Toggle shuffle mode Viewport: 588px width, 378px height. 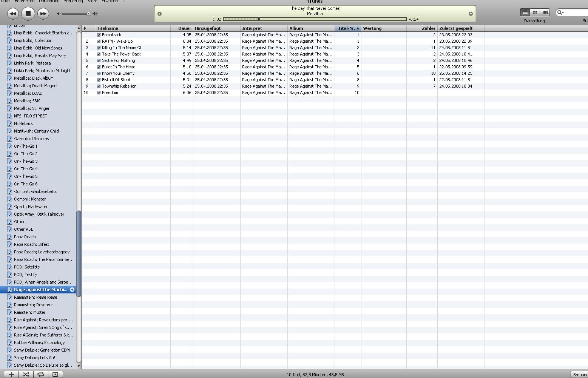[26, 375]
